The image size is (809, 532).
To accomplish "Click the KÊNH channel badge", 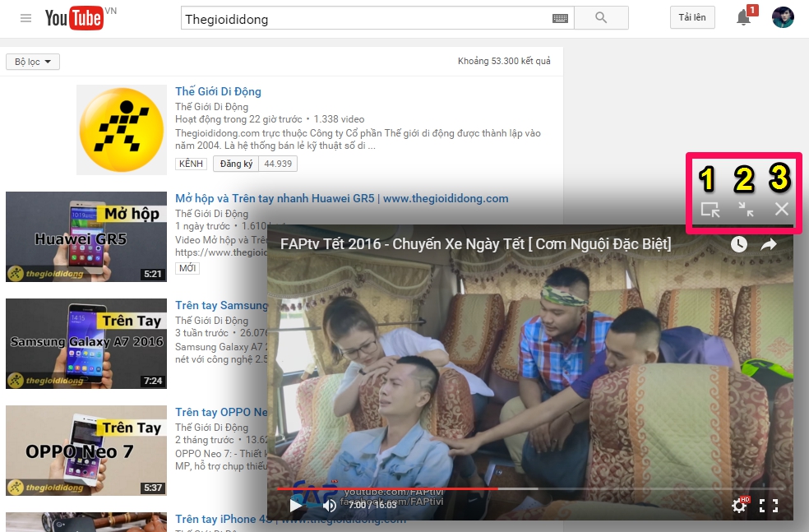I will coord(191,164).
